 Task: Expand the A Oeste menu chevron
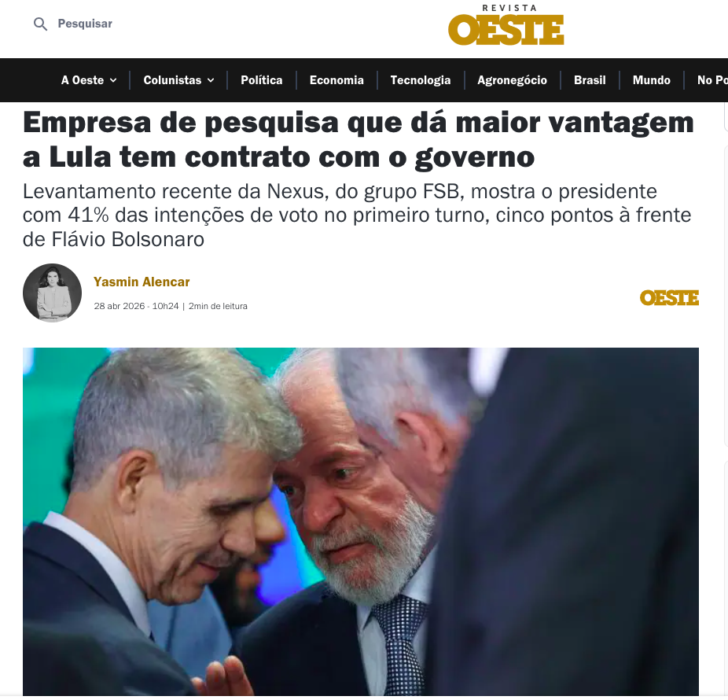[x=113, y=80]
